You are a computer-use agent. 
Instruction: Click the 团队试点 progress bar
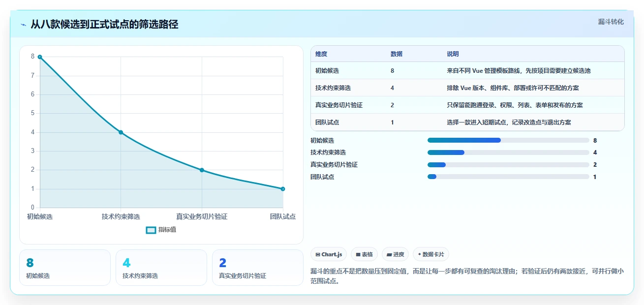point(508,177)
